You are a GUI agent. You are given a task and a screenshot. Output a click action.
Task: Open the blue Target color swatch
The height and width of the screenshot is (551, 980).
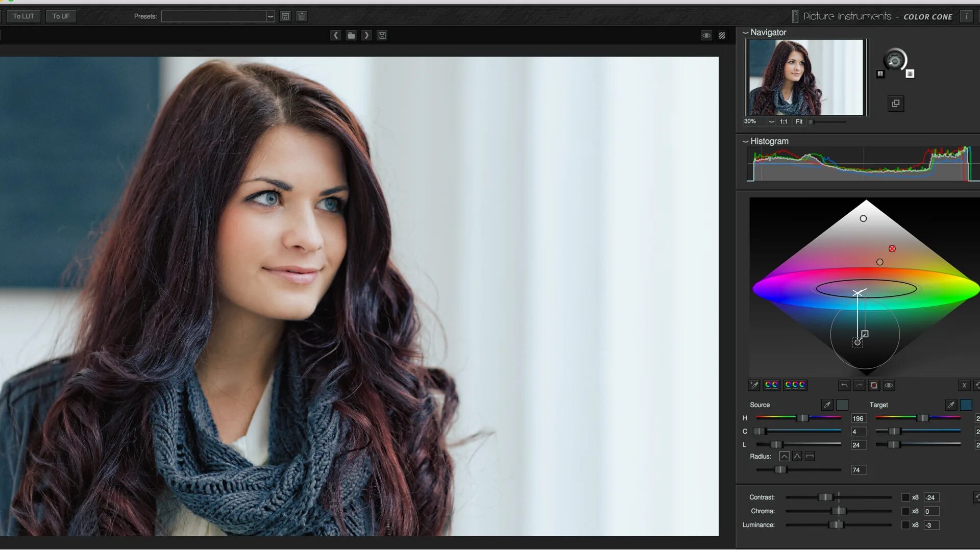coord(966,405)
